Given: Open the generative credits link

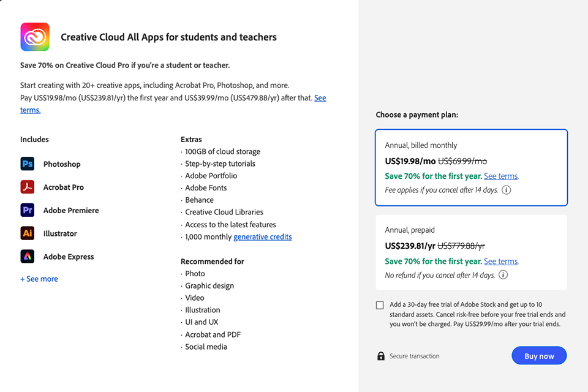Looking at the screenshot, I should (263, 236).
